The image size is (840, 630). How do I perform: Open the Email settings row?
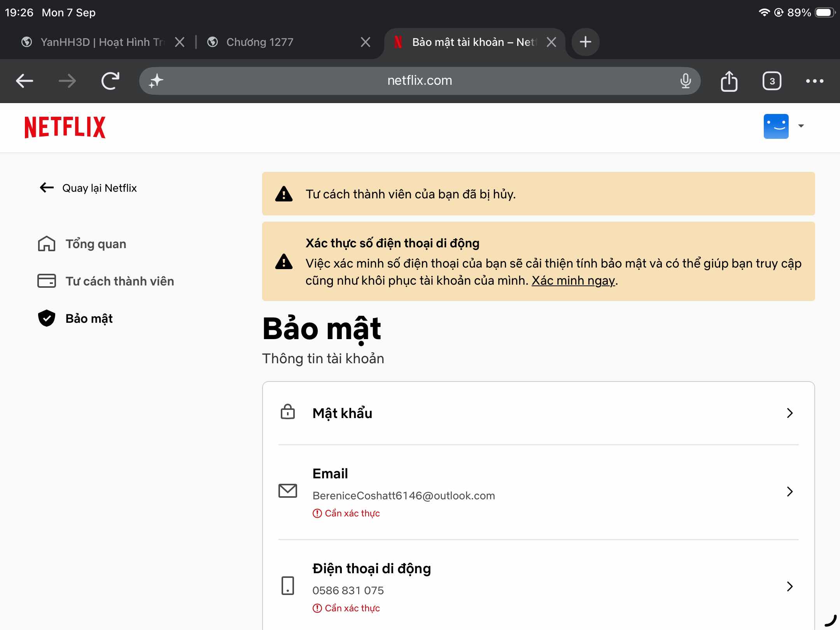539,492
